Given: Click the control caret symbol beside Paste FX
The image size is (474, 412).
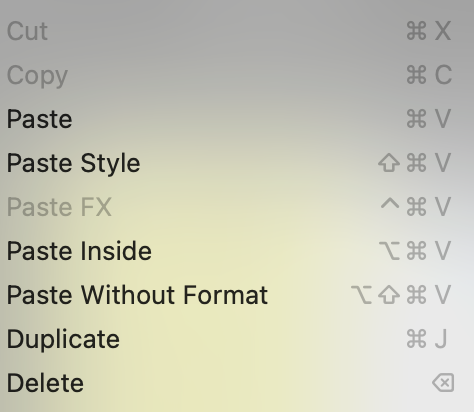Looking at the screenshot, I should pos(390,204).
